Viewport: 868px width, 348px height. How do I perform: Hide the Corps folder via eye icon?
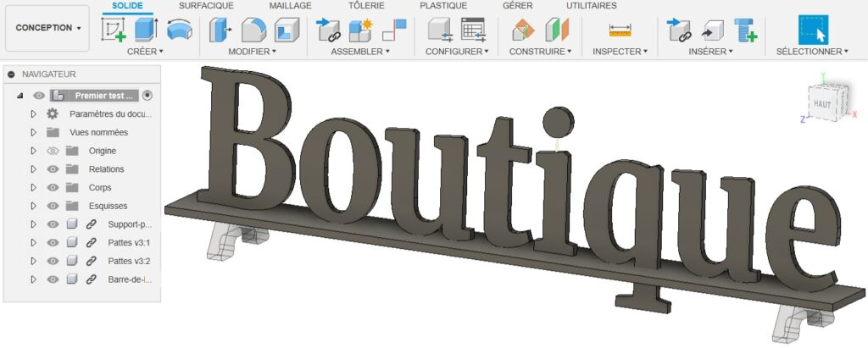coord(53,187)
